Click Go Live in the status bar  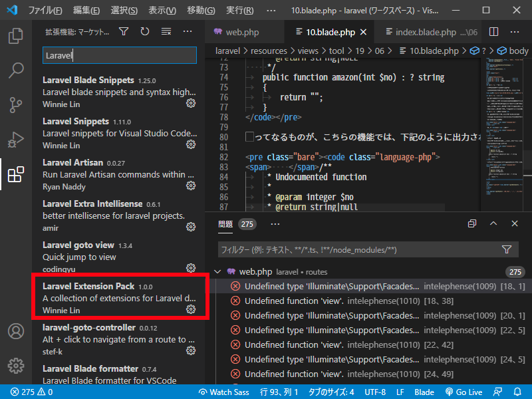click(464, 392)
